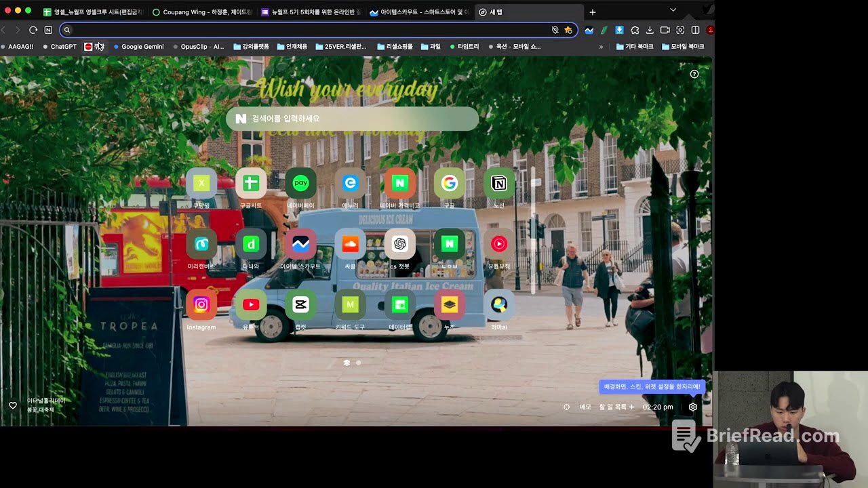Select first shortcuts page indicator

[x=347, y=363]
